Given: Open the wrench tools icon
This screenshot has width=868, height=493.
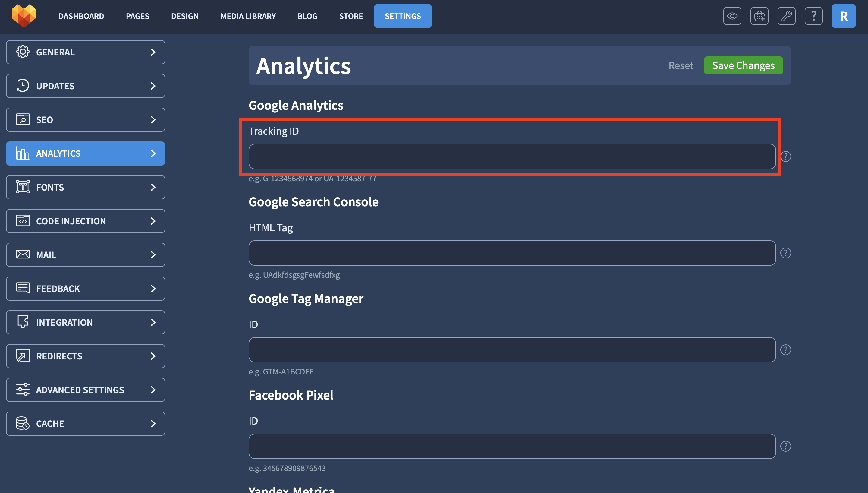Looking at the screenshot, I should tap(786, 16).
